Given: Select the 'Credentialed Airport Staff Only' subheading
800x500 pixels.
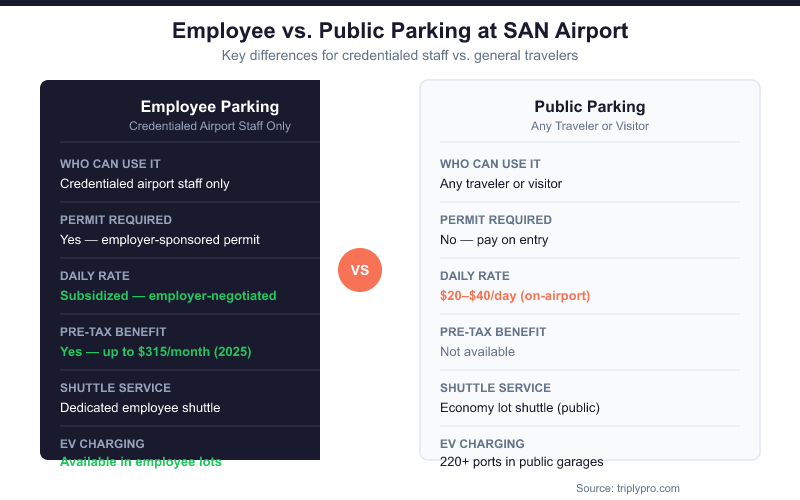Looking at the screenshot, I should [210, 126].
